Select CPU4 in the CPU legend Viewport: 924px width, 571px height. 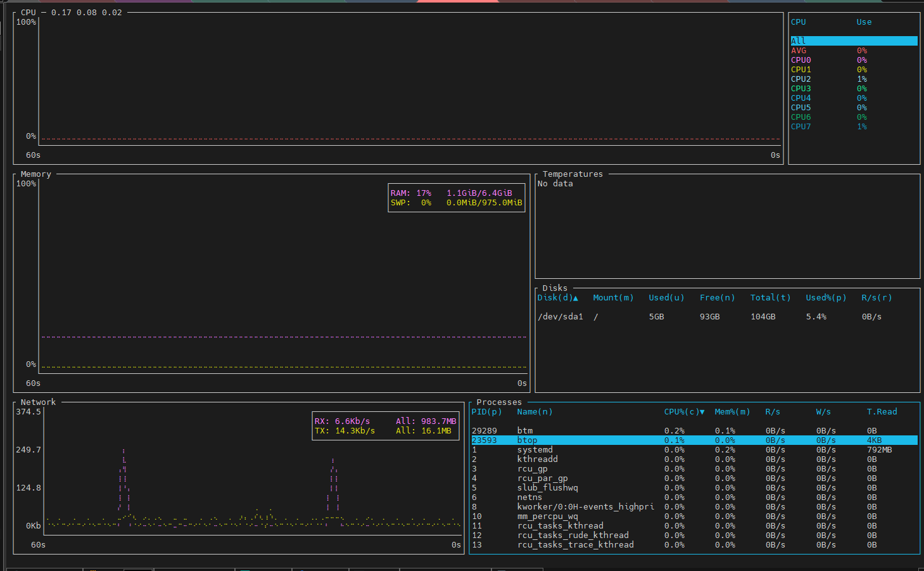coord(854,98)
